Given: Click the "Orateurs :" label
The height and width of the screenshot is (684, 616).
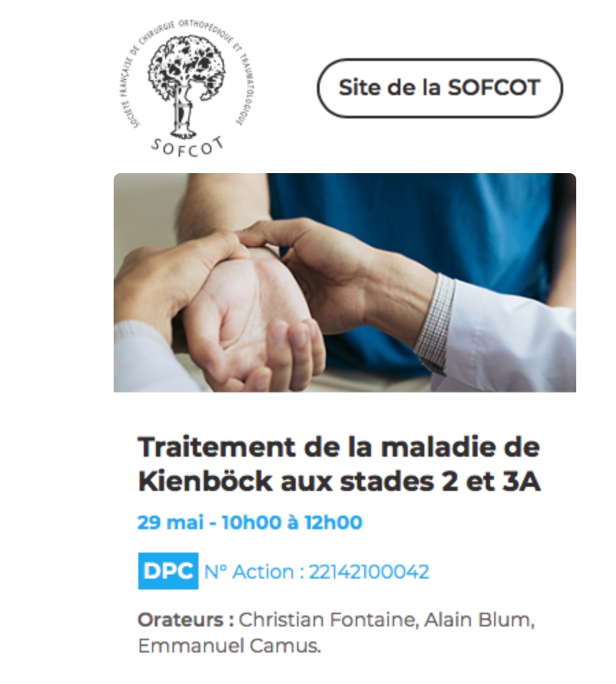Looking at the screenshot, I should 185,620.
